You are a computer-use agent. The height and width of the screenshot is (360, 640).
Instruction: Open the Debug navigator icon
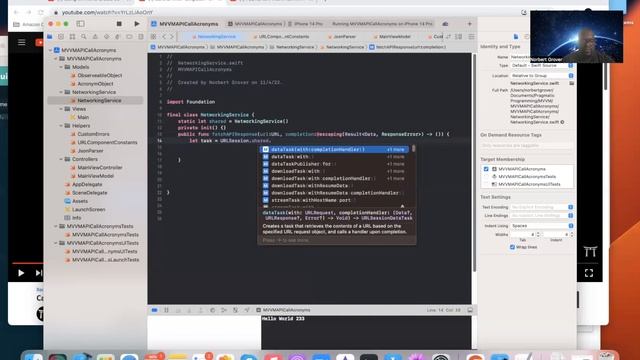pos(118,37)
